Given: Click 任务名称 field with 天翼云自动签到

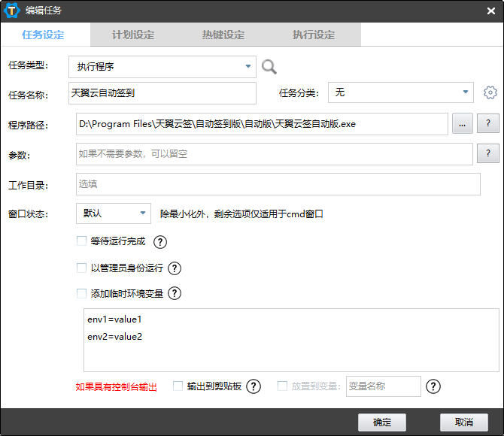Looking at the screenshot, I should click(162, 93).
